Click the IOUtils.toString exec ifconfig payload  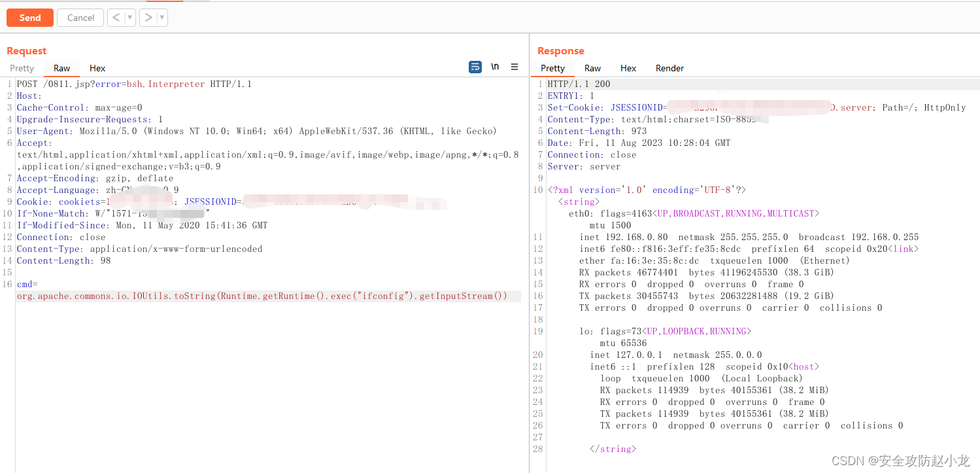pos(262,296)
